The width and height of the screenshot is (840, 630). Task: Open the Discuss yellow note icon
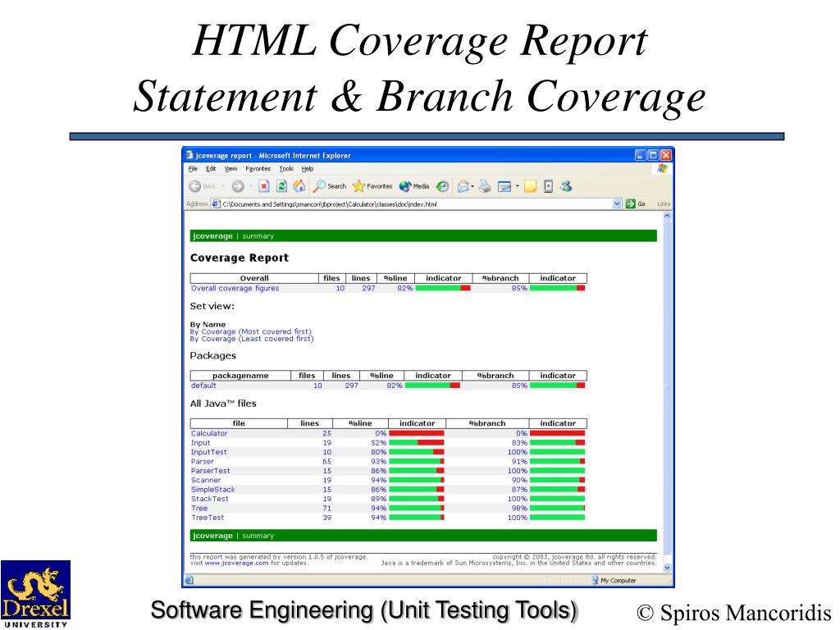[531, 186]
